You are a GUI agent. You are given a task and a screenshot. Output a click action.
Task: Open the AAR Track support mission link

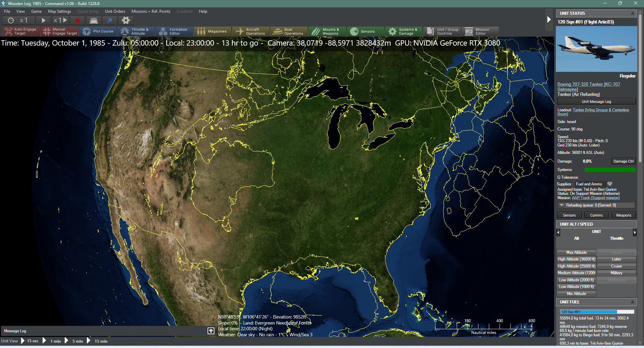pyautogui.click(x=596, y=198)
